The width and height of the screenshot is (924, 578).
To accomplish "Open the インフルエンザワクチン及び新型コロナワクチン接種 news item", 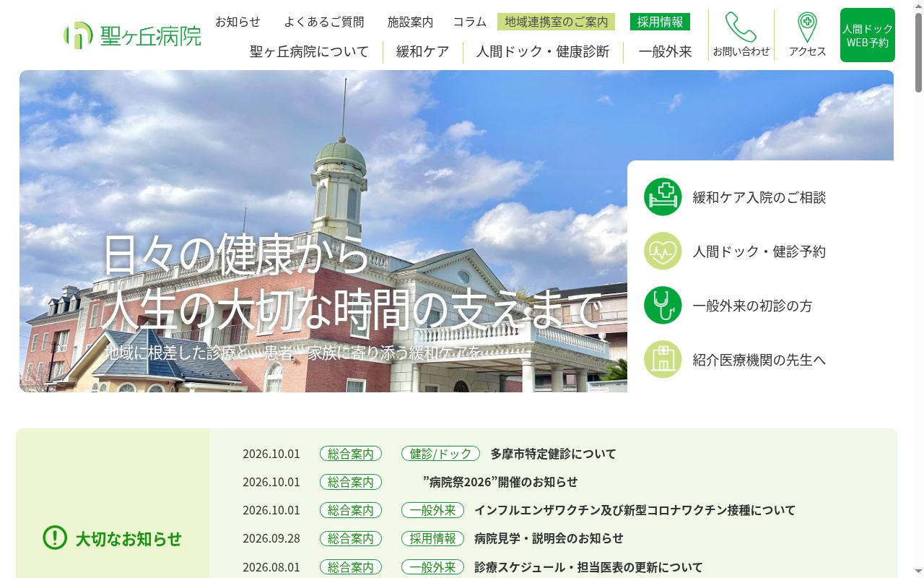I will [x=635, y=510].
